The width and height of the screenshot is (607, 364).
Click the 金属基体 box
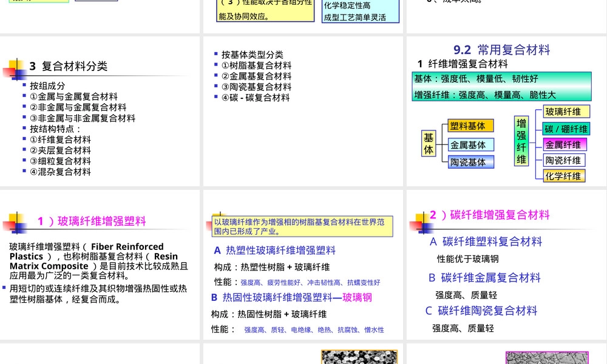(471, 144)
